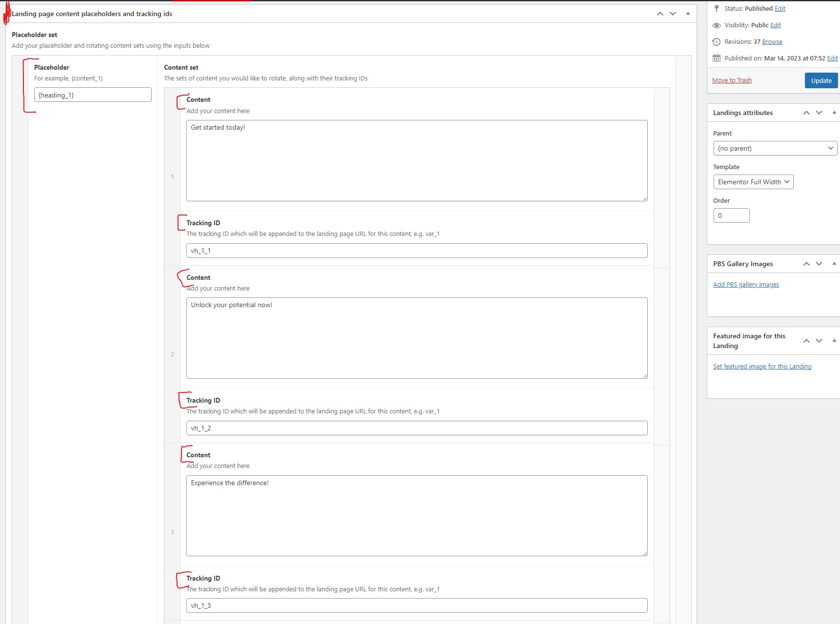Click the 'For example, {content_1}' hint text
The height and width of the screenshot is (624, 840).
(68, 78)
